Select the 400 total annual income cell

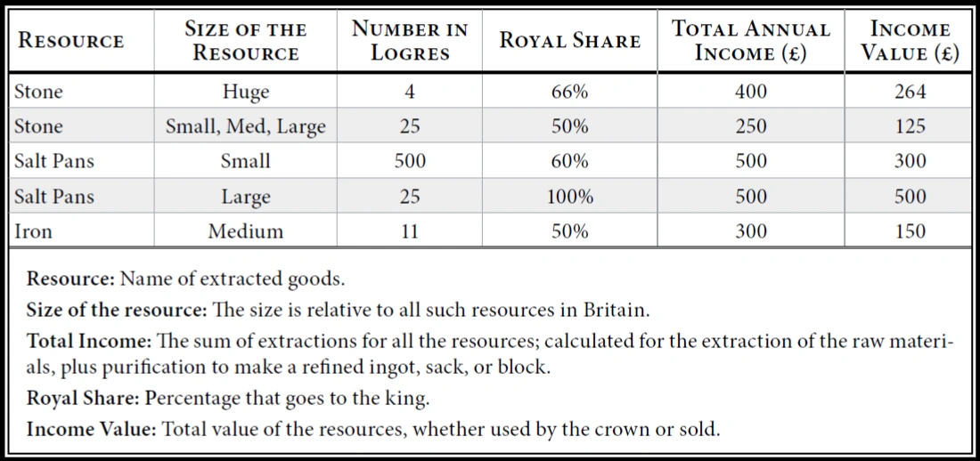750,92
